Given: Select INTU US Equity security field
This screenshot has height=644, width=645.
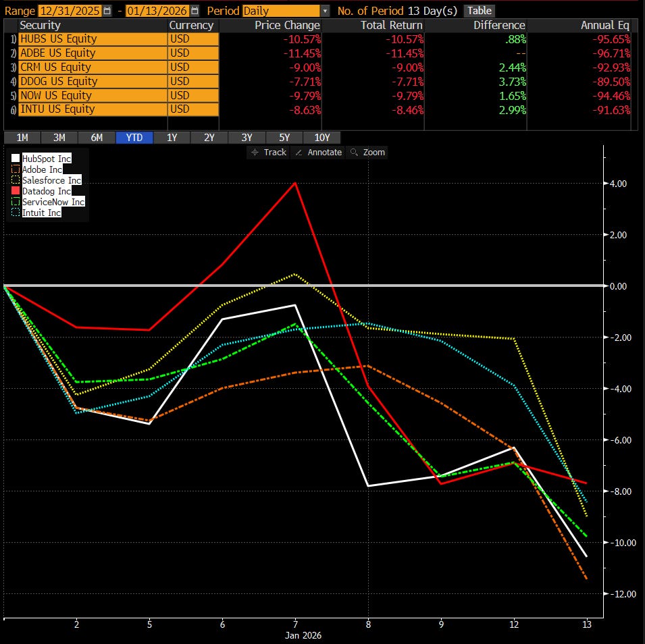Looking at the screenshot, I should point(93,109).
